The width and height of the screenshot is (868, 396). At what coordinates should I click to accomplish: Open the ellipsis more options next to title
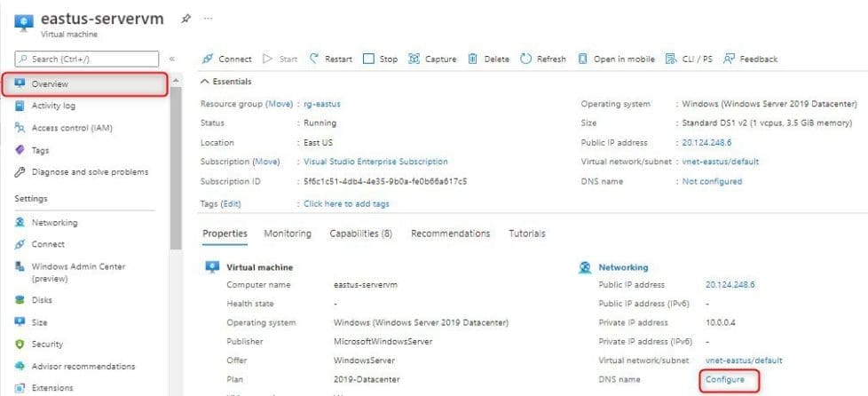(x=209, y=19)
